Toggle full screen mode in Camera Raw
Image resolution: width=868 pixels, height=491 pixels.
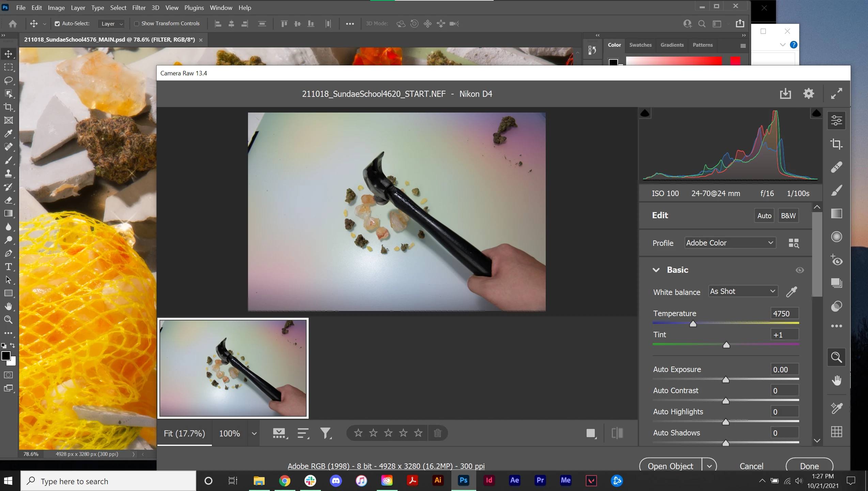[836, 93]
